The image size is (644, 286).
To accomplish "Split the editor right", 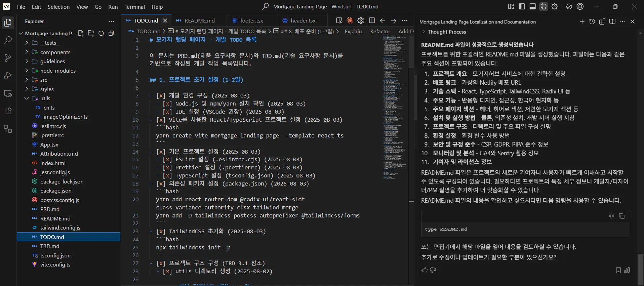I will tap(372, 21).
